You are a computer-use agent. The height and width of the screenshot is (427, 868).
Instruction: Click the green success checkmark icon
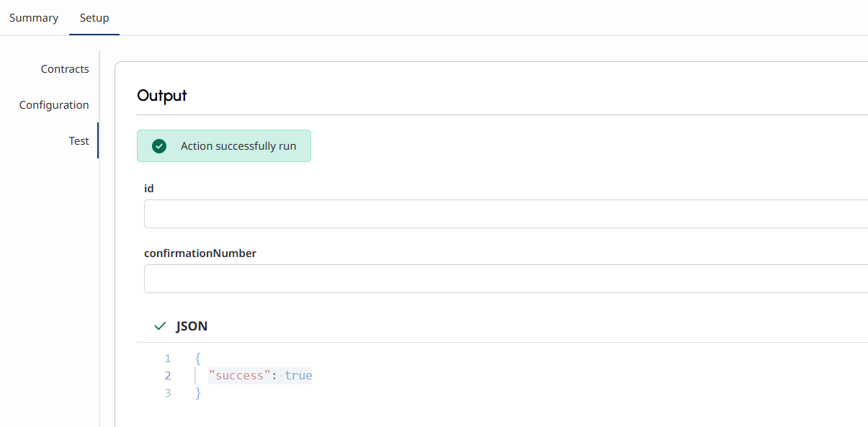pos(159,146)
